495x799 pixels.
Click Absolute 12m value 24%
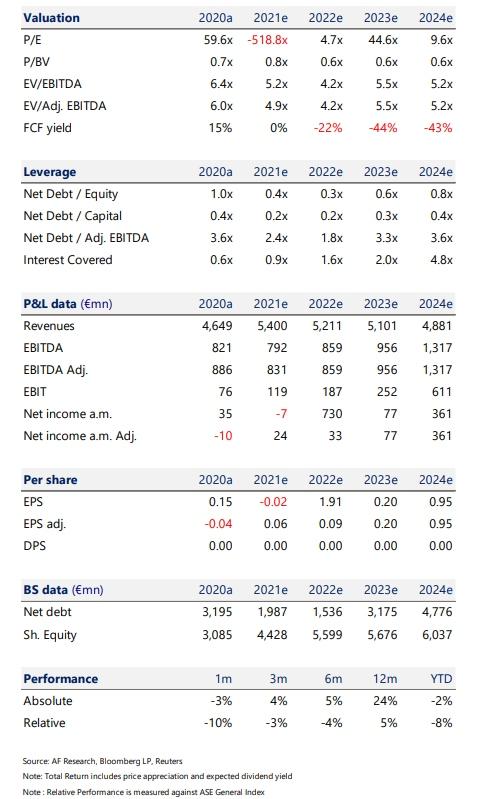385,701
